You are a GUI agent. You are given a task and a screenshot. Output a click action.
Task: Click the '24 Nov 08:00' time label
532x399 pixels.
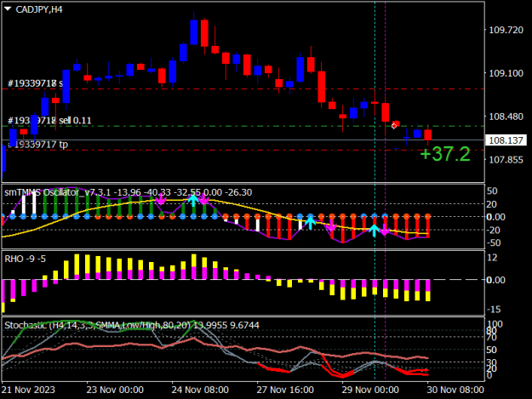(200, 390)
